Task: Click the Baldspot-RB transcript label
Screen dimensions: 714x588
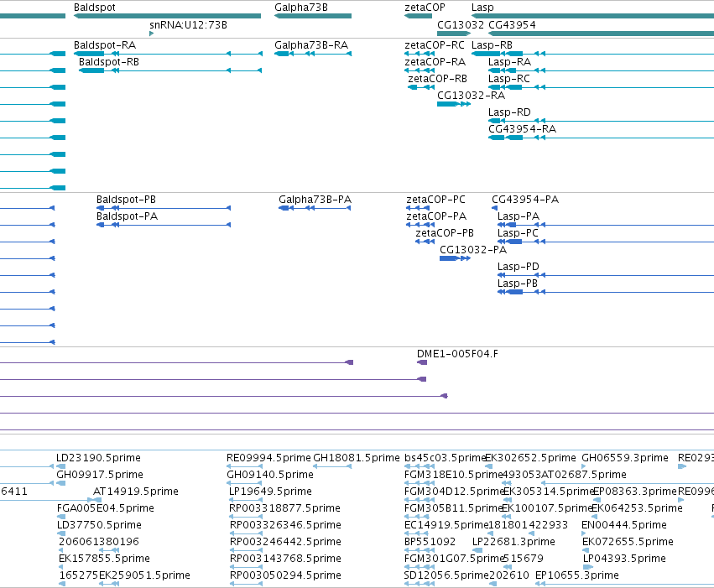Action: pyautogui.click(x=109, y=62)
